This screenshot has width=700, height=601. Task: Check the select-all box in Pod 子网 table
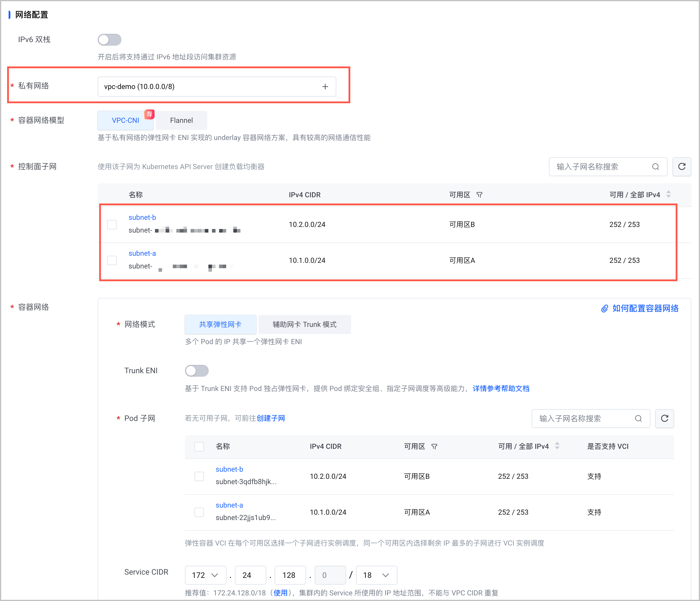click(x=199, y=447)
